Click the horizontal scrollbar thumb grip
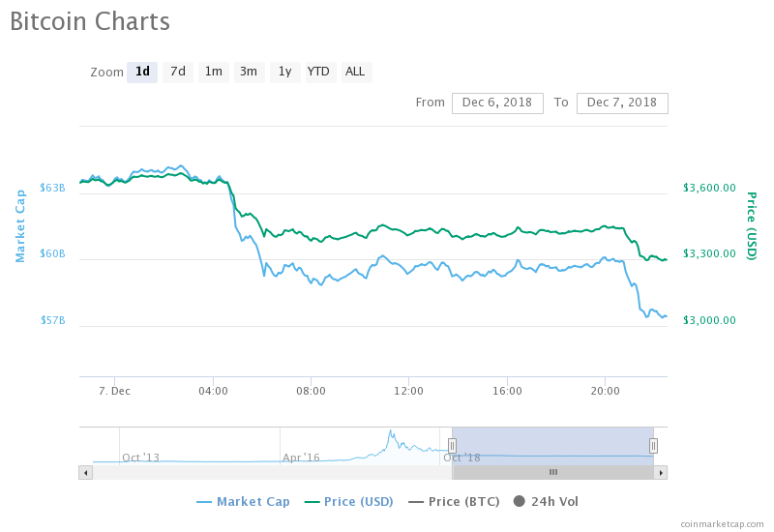The height and width of the screenshot is (532, 774). pos(553,472)
